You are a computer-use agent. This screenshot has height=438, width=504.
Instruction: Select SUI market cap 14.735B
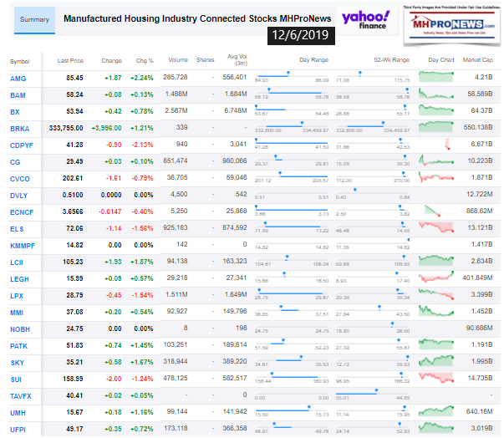pyautogui.click(x=480, y=378)
